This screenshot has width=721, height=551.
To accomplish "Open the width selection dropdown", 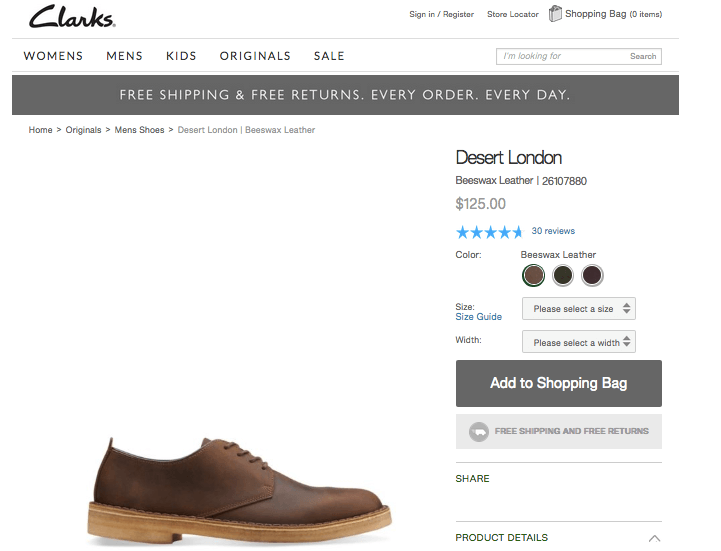I will pyautogui.click(x=578, y=342).
